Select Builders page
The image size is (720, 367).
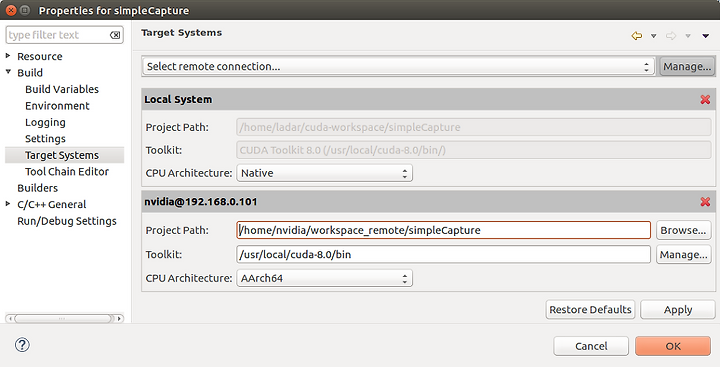coord(38,188)
